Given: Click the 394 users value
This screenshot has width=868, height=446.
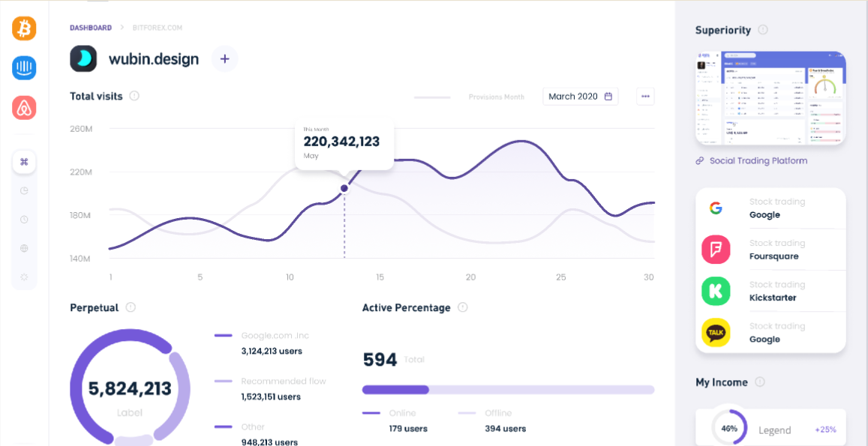Looking at the screenshot, I should coord(506,428).
